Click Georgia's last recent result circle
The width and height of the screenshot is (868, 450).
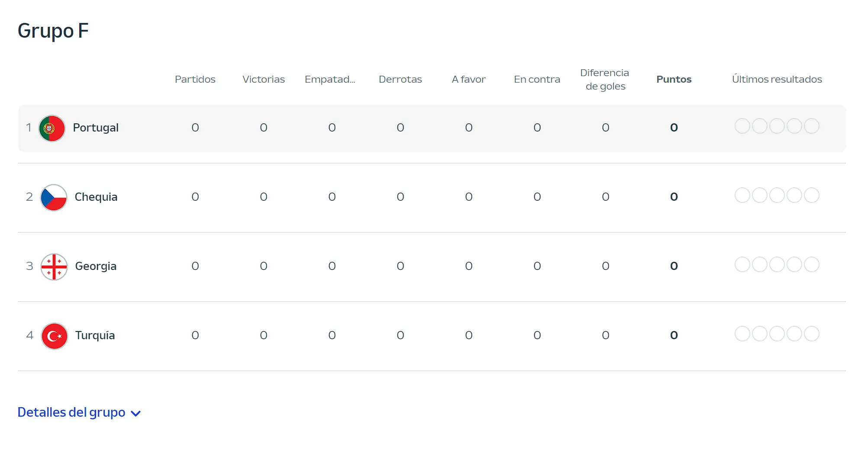click(x=812, y=264)
